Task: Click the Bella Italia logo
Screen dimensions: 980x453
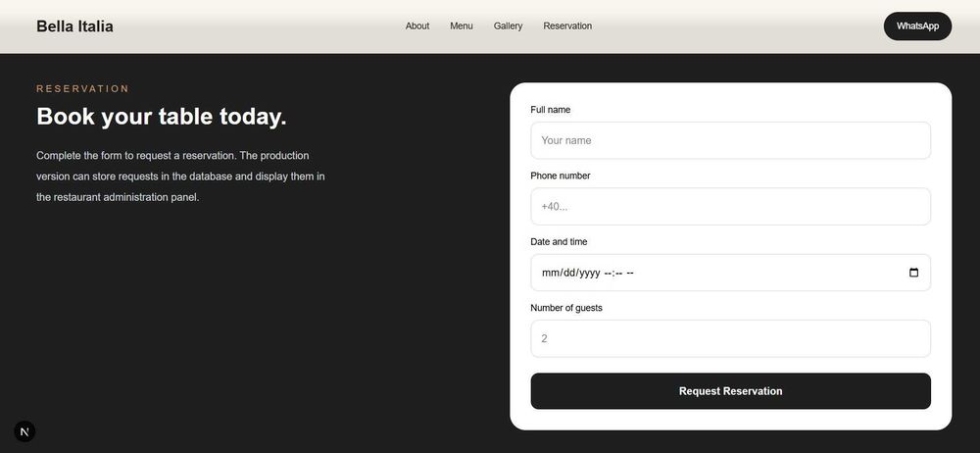Action: pos(75,26)
